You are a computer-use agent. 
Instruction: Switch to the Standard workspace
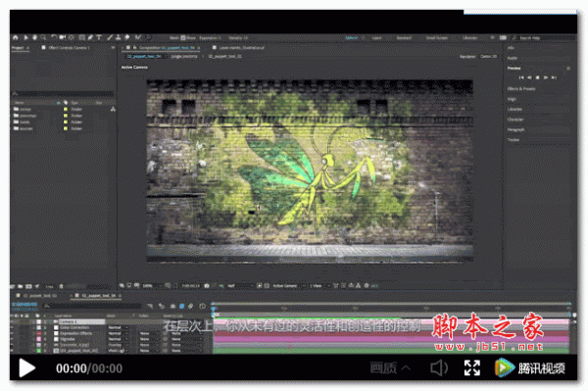click(x=404, y=38)
